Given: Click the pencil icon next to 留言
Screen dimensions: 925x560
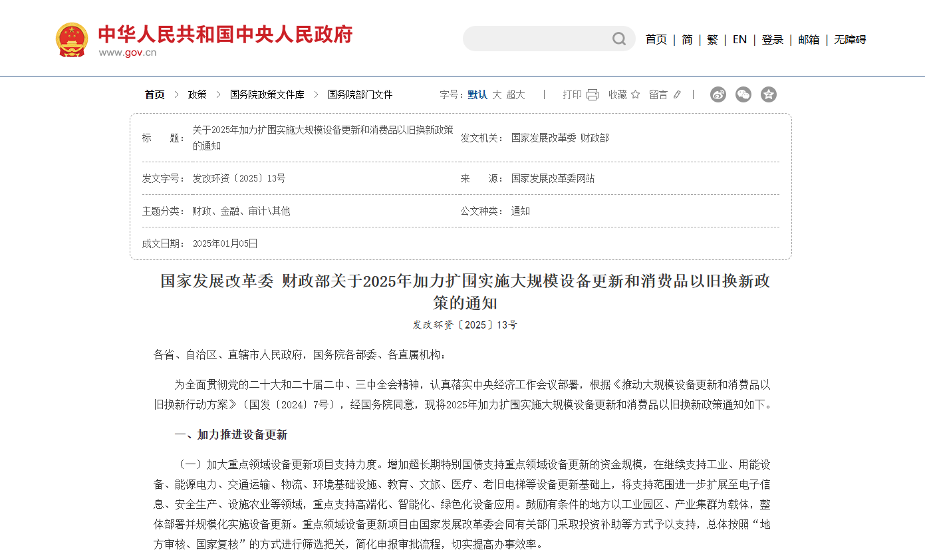Looking at the screenshot, I should [x=677, y=94].
